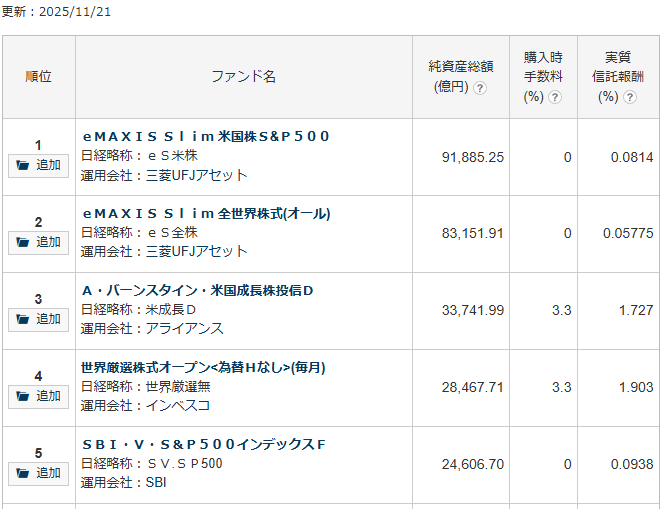Click folder icon in rank 4 追加 button

pos(23,396)
